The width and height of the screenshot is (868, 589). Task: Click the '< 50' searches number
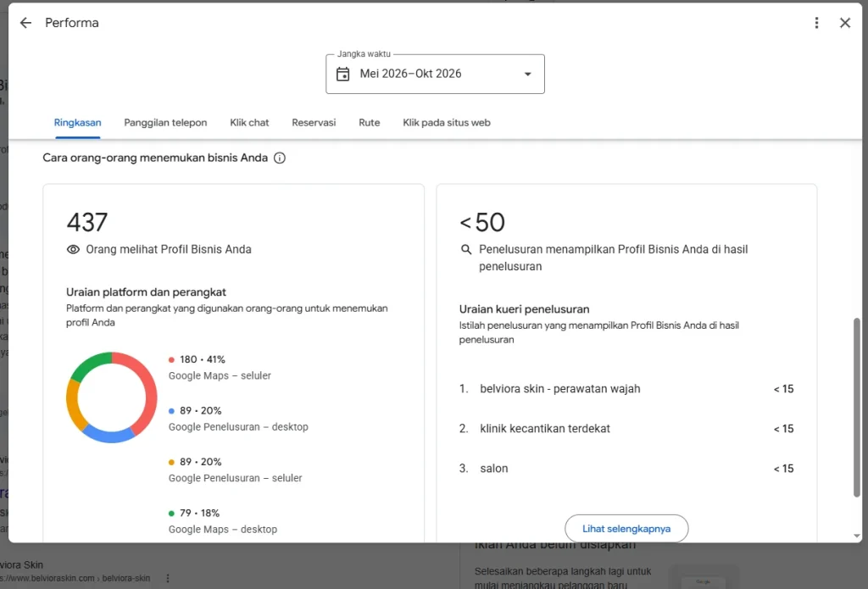coord(482,222)
